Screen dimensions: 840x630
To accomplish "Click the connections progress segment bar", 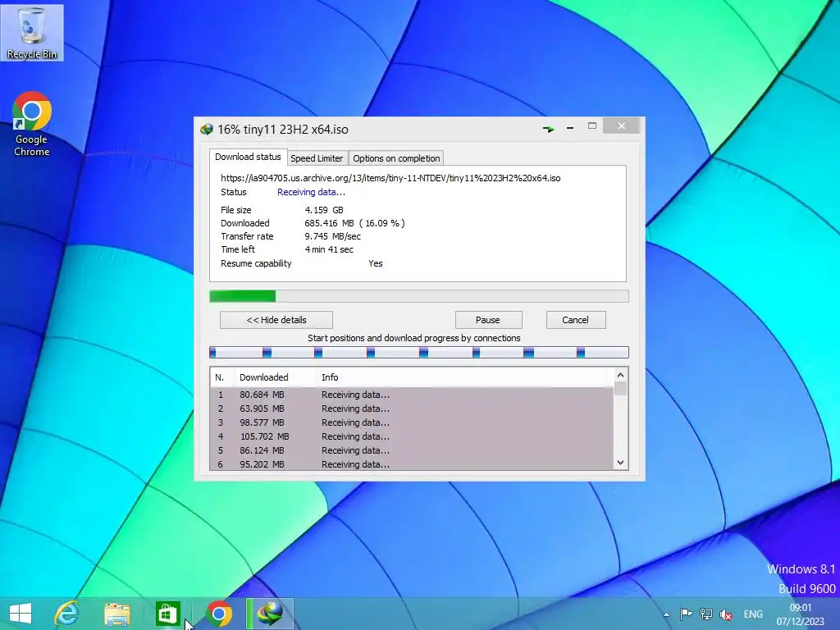I will coord(419,352).
